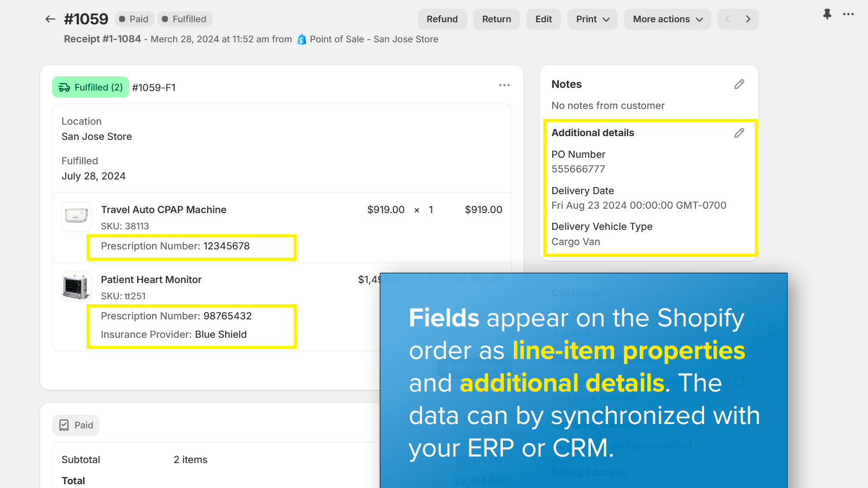Click the Refund button
The width and height of the screenshot is (868, 488).
point(442,19)
